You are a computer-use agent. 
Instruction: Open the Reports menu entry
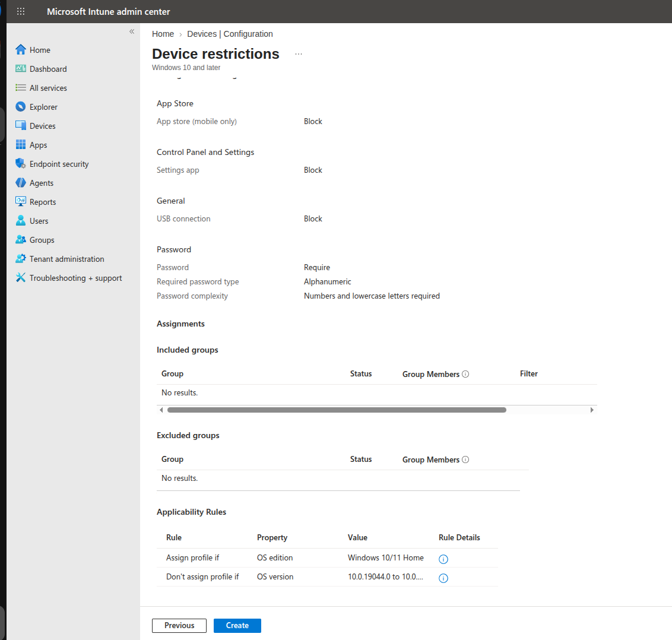[x=42, y=202]
